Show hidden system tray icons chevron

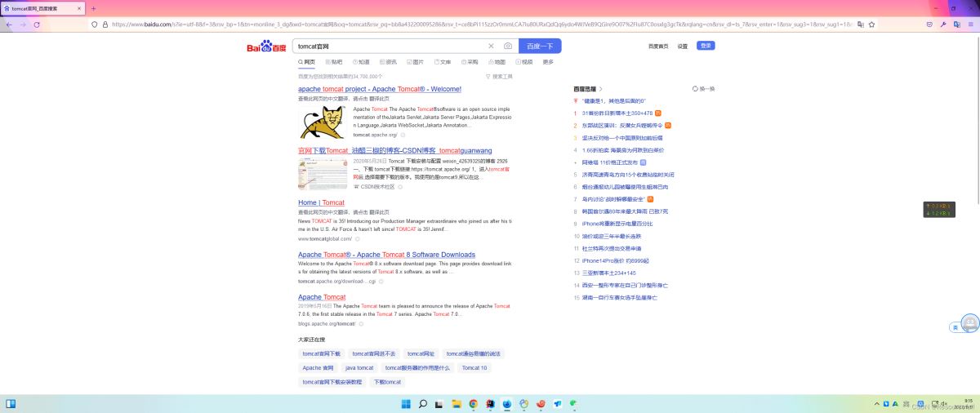pos(877,403)
